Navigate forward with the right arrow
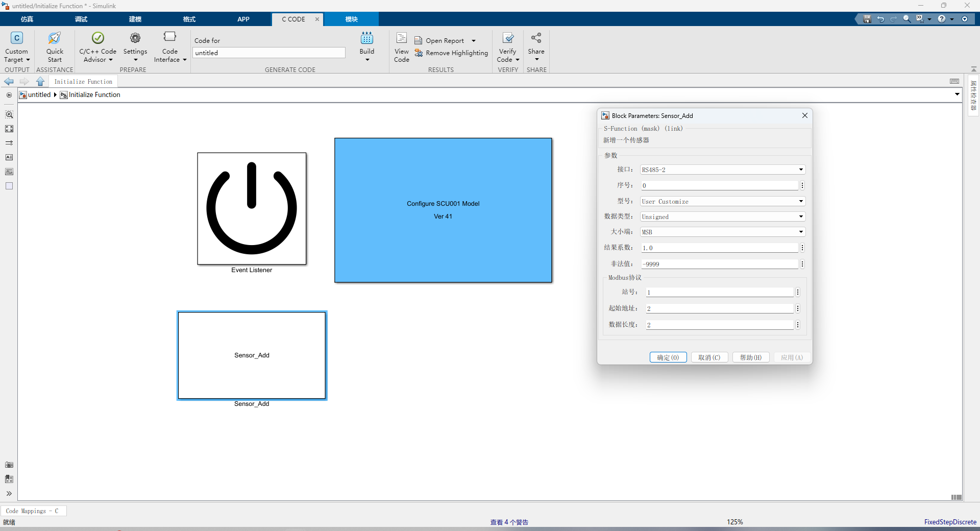 24,82
